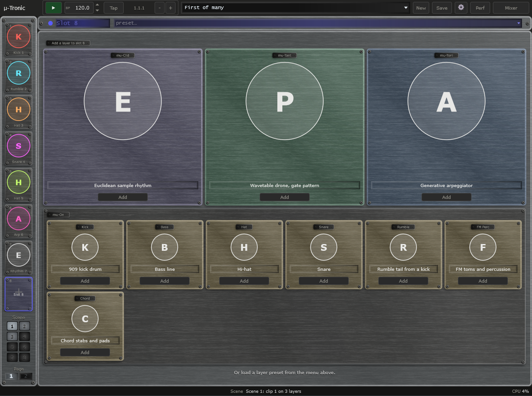Switch to scene 3
Image resolution: width=532 pixels, height=396 pixels.
12,336
